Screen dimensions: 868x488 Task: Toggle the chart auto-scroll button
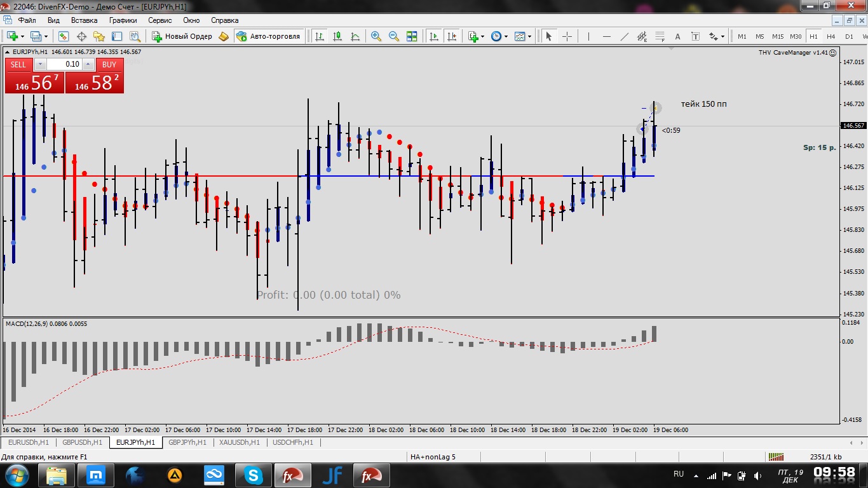click(434, 36)
